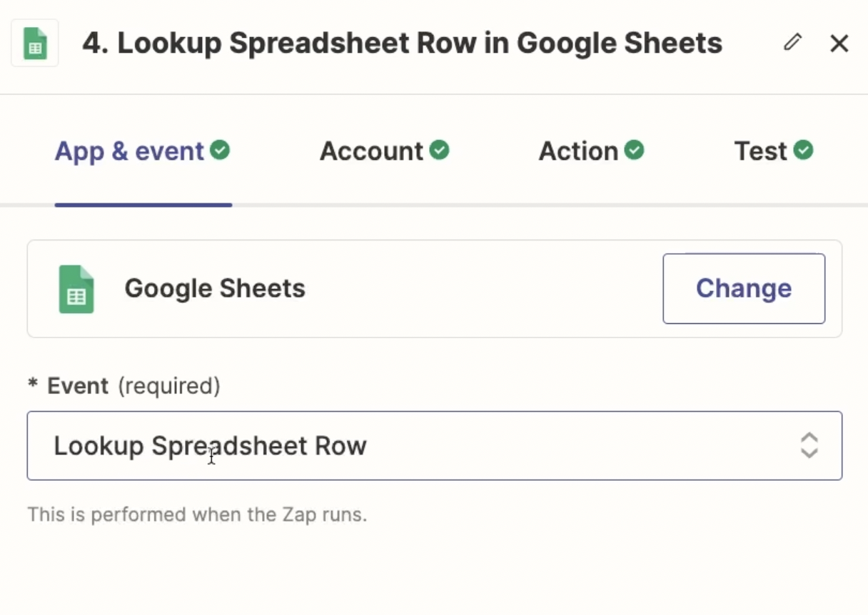
Task: Click the green checkmark beside Test
Action: (804, 150)
